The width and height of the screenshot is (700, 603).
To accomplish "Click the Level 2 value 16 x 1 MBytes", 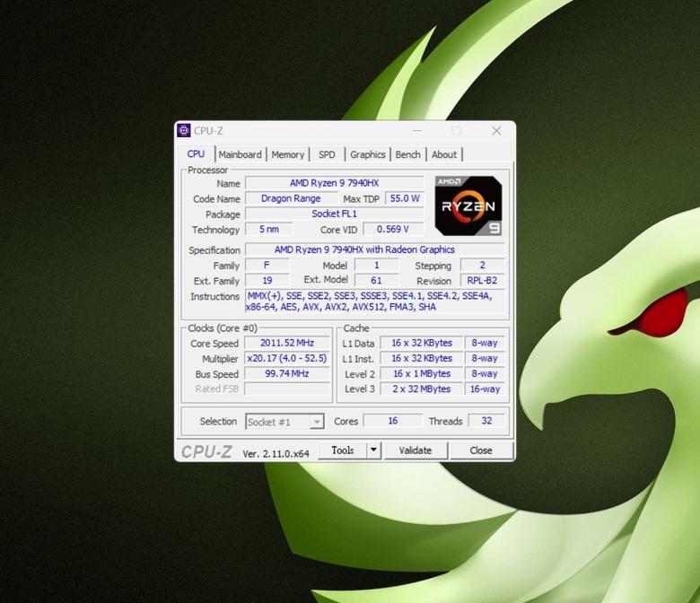I will [x=422, y=373].
